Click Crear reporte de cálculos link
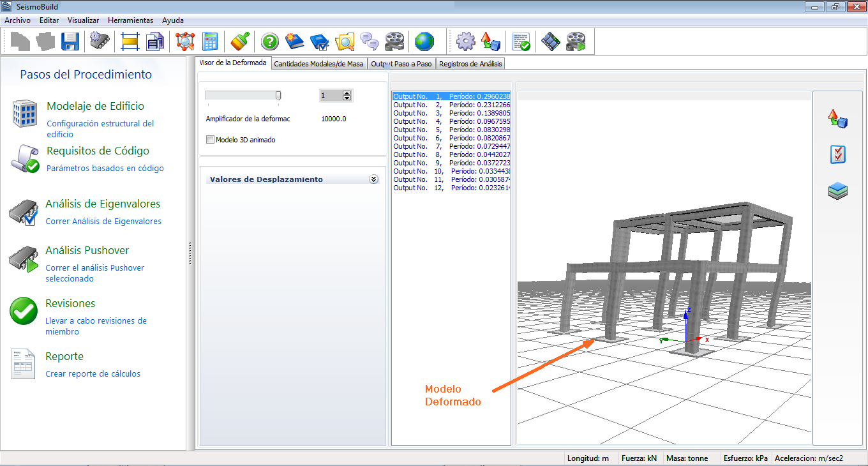Viewport: 868px width, 466px height. 93,374
